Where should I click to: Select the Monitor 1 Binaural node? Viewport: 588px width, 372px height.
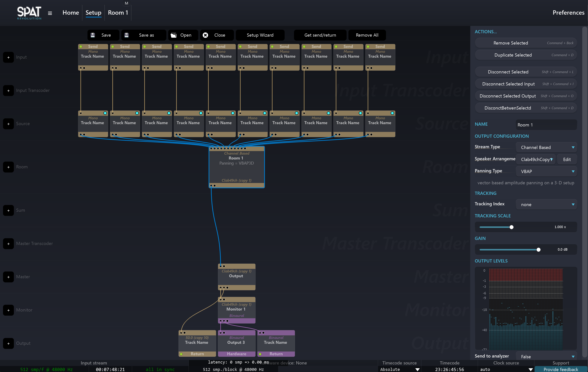coord(237,310)
